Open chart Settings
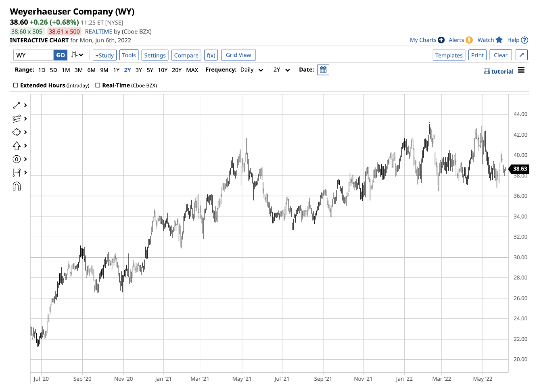 (155, 55)
